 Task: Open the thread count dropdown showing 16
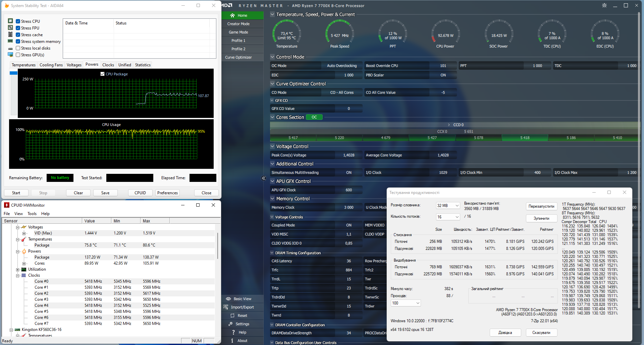(x=448, y=217)
